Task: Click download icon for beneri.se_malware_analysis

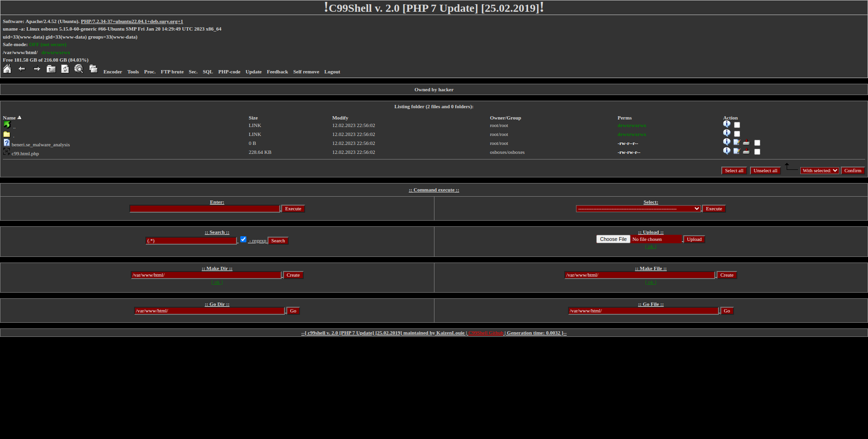Action: coord(746,142)
